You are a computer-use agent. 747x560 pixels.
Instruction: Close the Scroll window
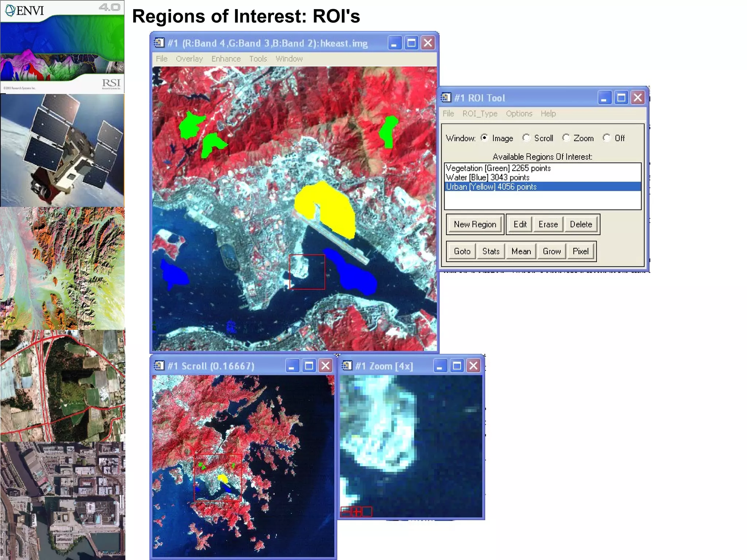[x=326, y=366]
